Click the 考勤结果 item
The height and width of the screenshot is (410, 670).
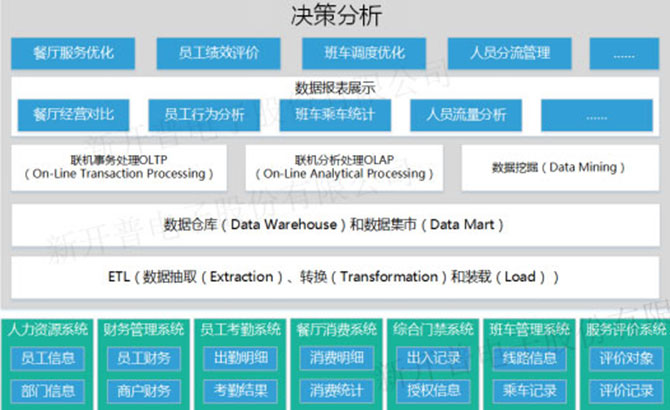(x=240, y=391)
